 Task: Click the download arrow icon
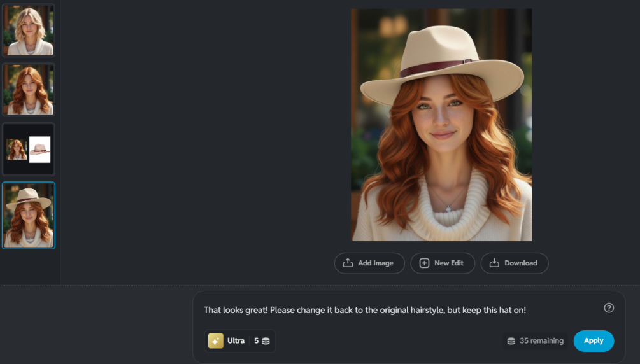point(494,263)
